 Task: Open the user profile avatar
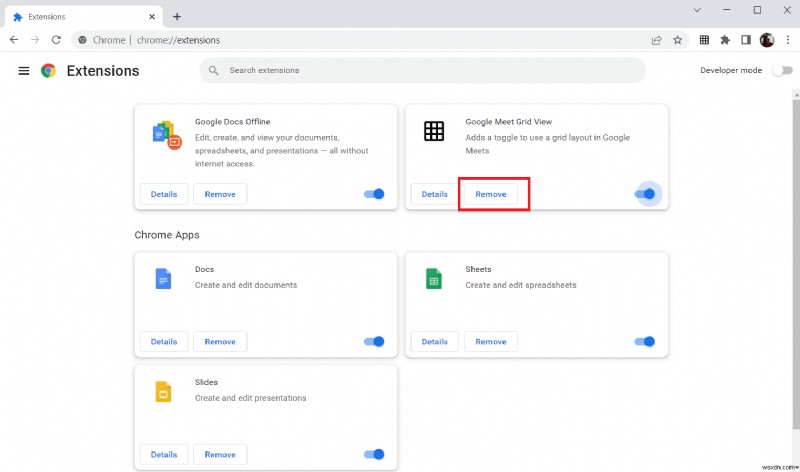[766, 40]
